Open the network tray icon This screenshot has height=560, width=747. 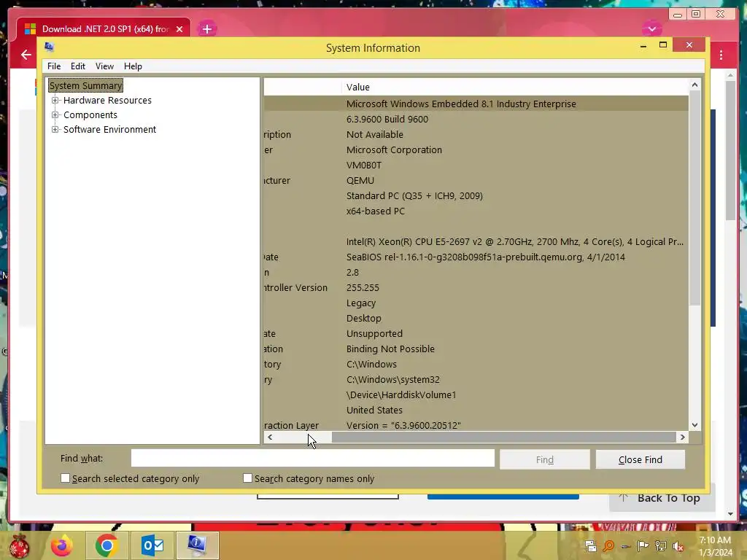click(x=661, y=546)
